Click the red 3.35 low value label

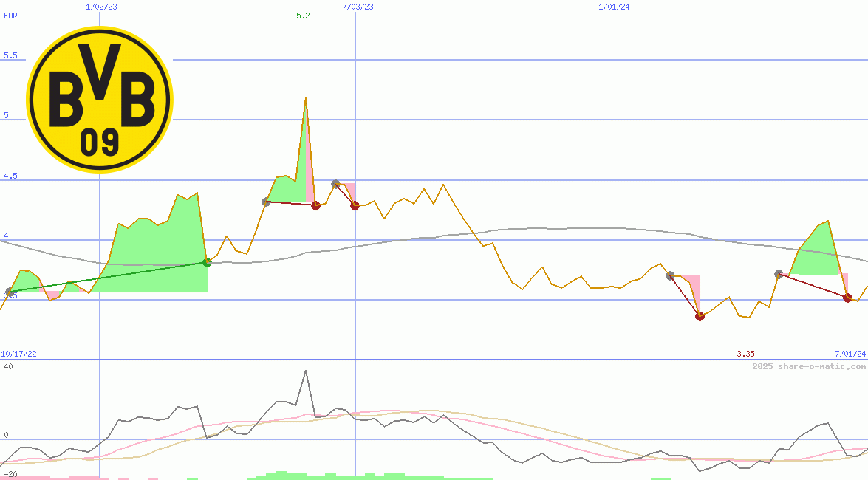[745, 354]
